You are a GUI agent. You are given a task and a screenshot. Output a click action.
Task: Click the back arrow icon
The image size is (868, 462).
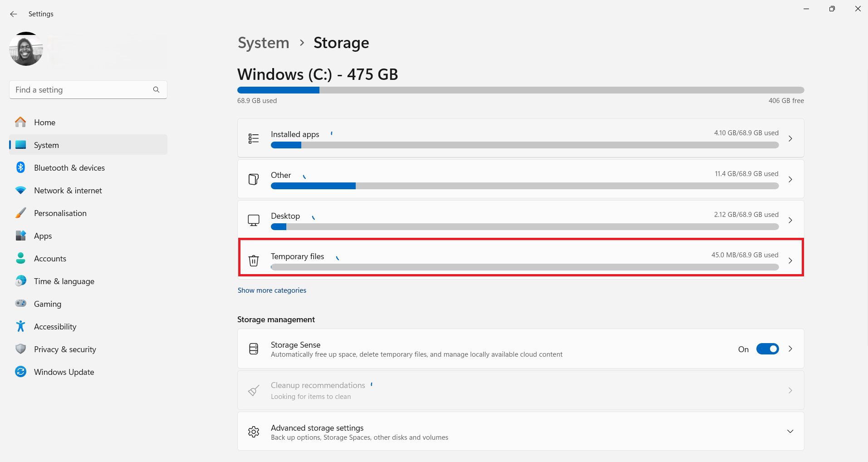14,14
